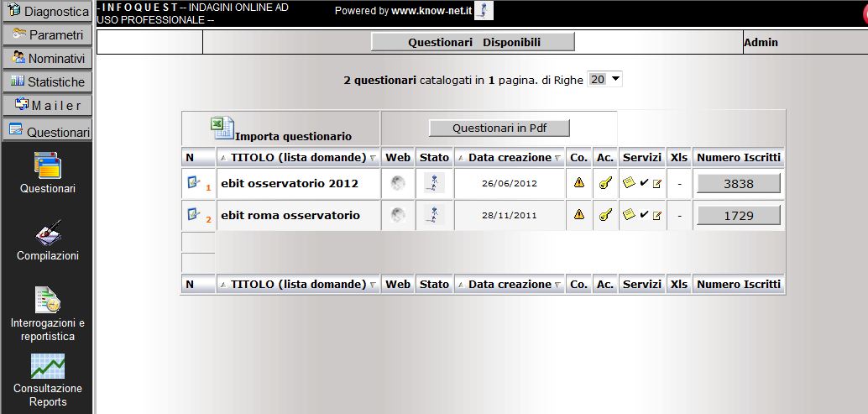The width and height of the screenshot is (868, 414).
Task: Sort Data creazione ascending in bottom header
Action: [x=461, y=285]
